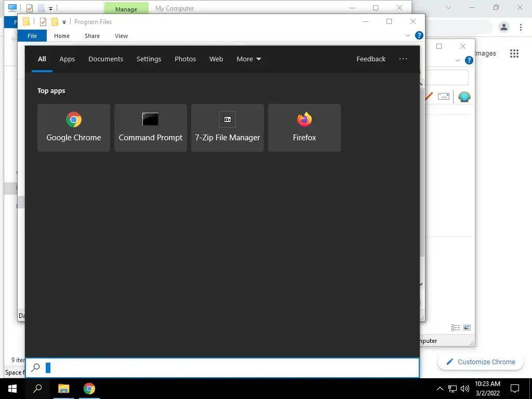Open the Action Center notifications icon
This screenshot has width=532, height=399.
(x=515, y=389)
